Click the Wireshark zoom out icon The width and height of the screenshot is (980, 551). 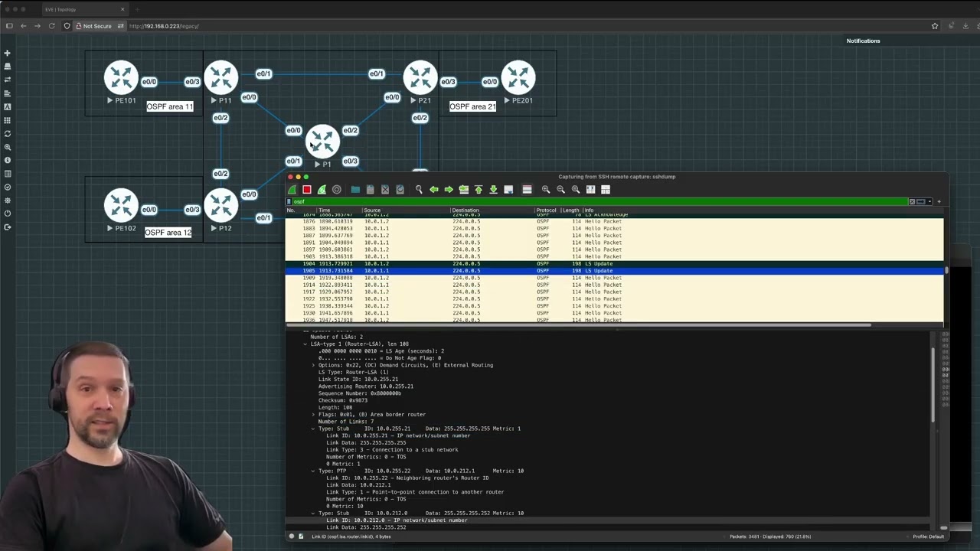click(x=560, y=190)
